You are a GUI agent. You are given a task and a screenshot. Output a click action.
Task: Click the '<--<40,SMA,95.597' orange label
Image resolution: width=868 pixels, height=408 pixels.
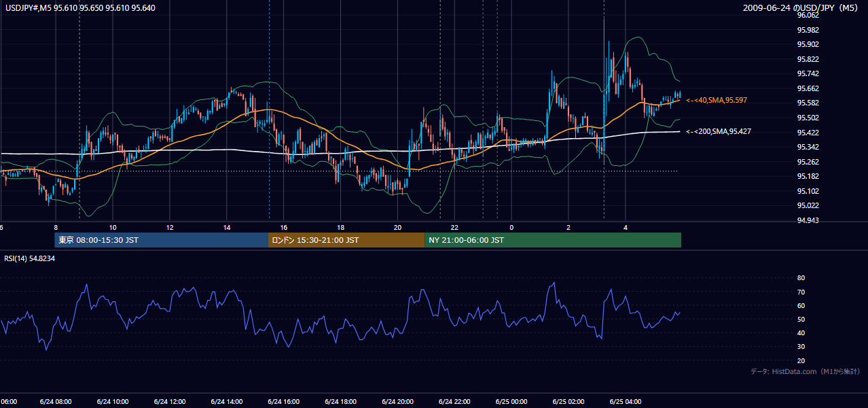tap(717, 100)
